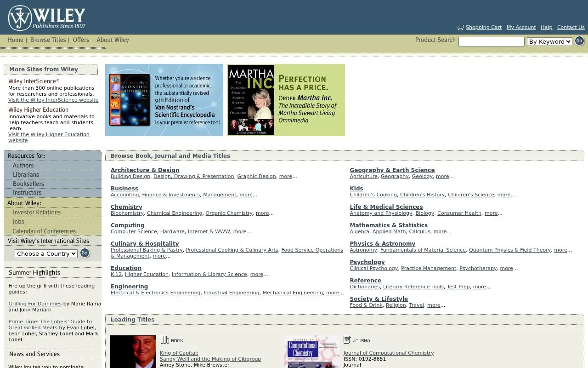Open the Home menu item
Screen dimensions: 588x368
[16, 40]
